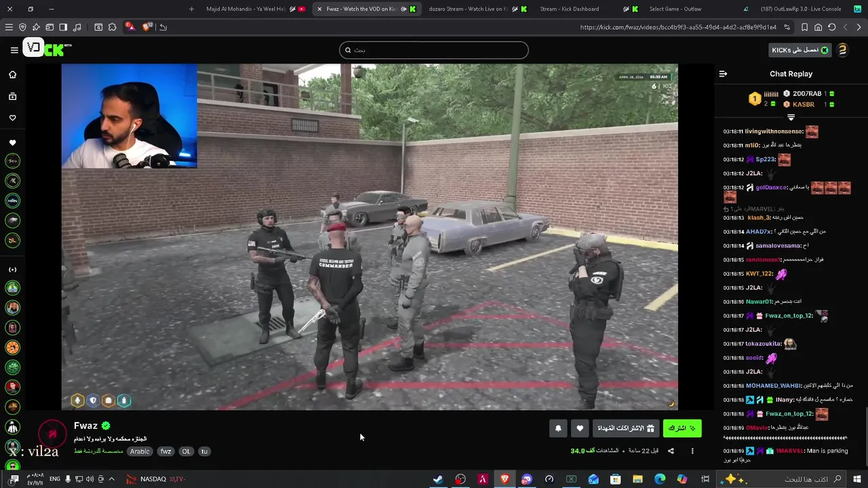The width and height of the screenshot is (868, 488).
Task: Click ENG language indicator in system tray
Action: (54, 479)
